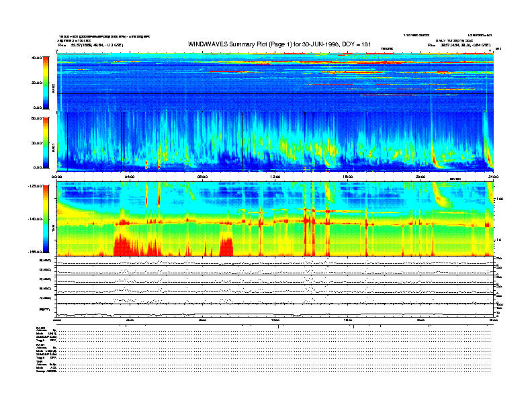This screenshot has width=532, height=411.
Task: Click the RAD2 spectrogram panel
Action: [x=275, y=81]
